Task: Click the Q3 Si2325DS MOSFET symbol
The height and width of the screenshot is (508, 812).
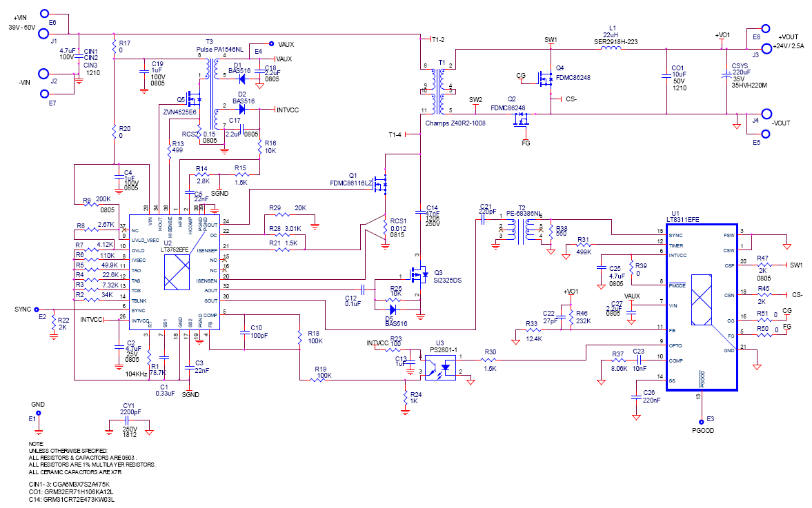Action: click(419, 274)
